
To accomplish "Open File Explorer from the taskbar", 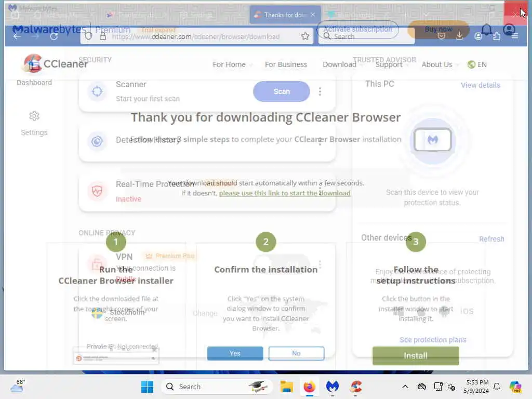I will click(x=286, y=387).
